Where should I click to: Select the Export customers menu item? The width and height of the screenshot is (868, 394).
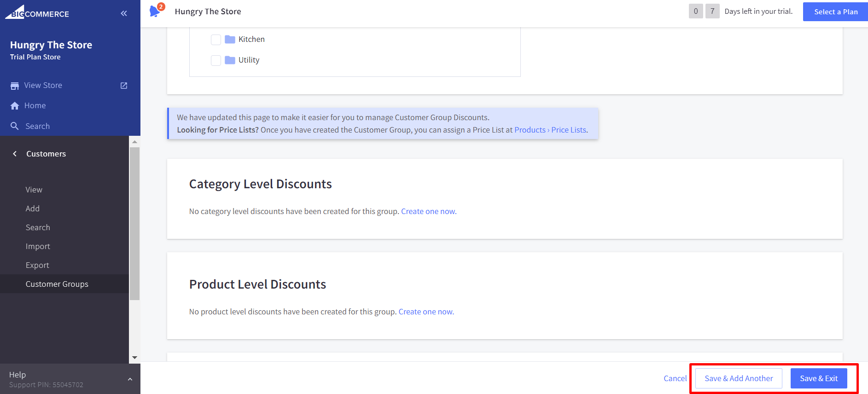point(37,265)
